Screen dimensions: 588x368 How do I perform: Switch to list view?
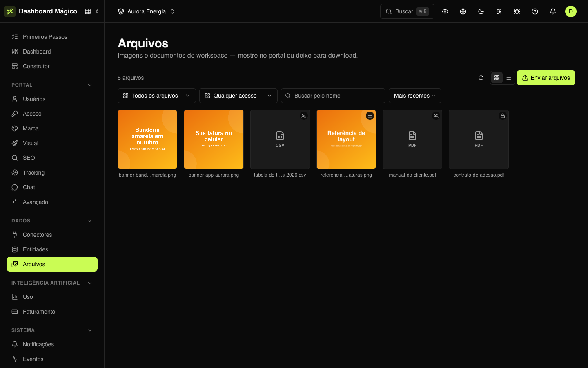[x=508, y=78]
